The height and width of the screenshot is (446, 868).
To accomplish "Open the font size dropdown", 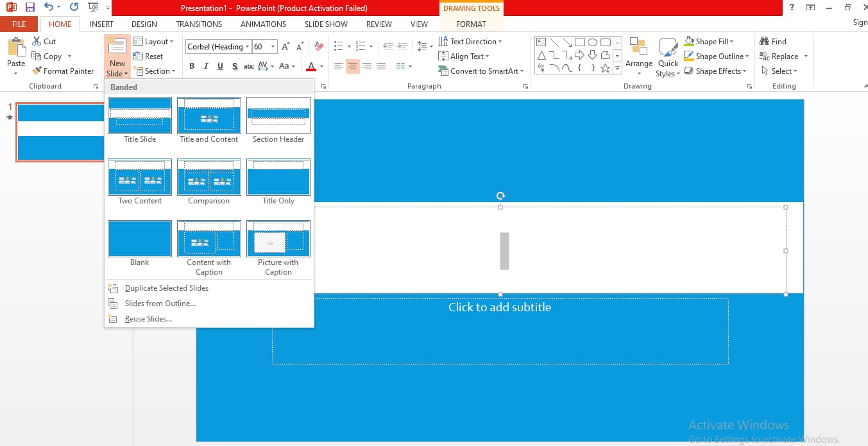I will [x=273, y=47].
